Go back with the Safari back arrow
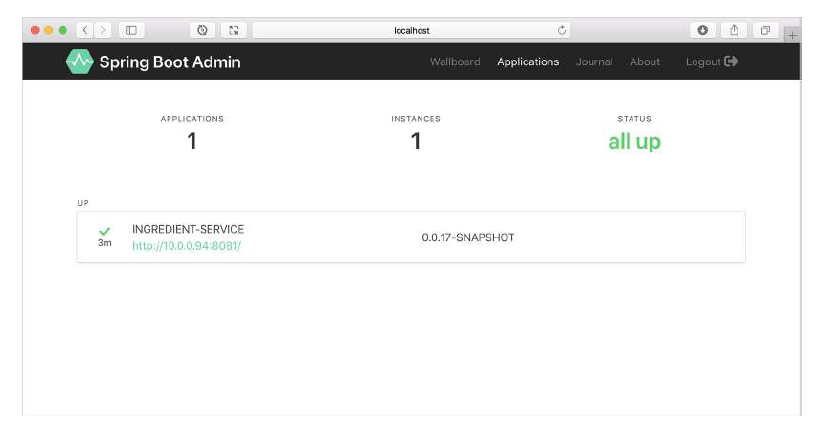Image resolution: width=818 pixels, height=432 pixels. tap(85, 30)
